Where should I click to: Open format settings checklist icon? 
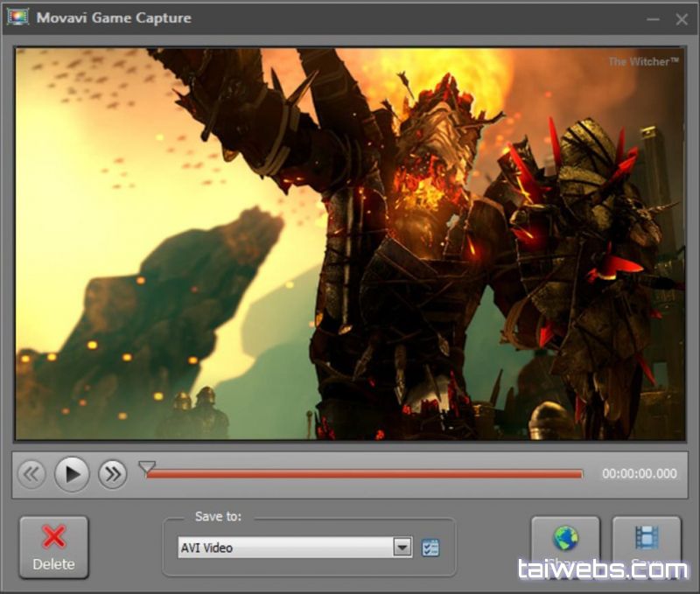point(430,548)
